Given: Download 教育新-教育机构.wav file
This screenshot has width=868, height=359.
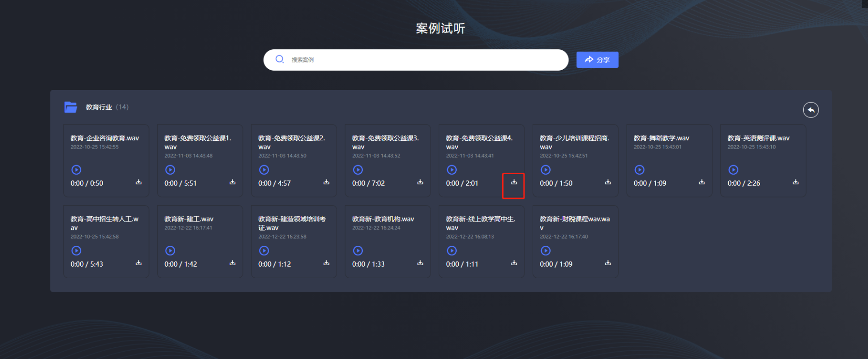Looking at the screenshot, I should tap(420, 263).
